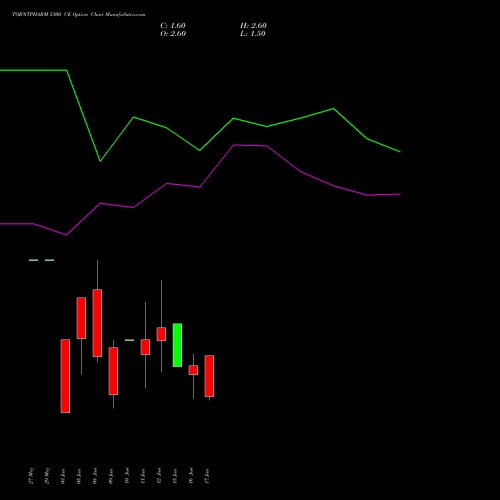Select the green dash candle for 29 May
The width and height of the screenshot is (500, 500).
(x=49, y=260)
